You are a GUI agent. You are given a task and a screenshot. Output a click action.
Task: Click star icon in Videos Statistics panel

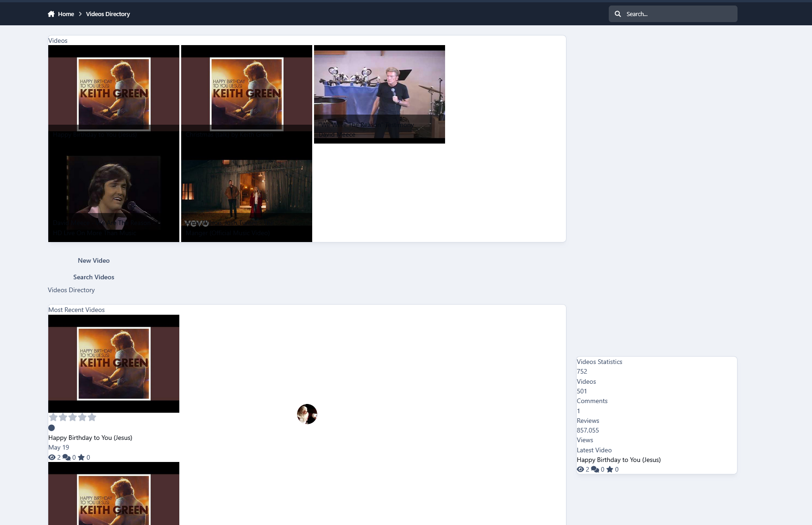click(610, 469)
